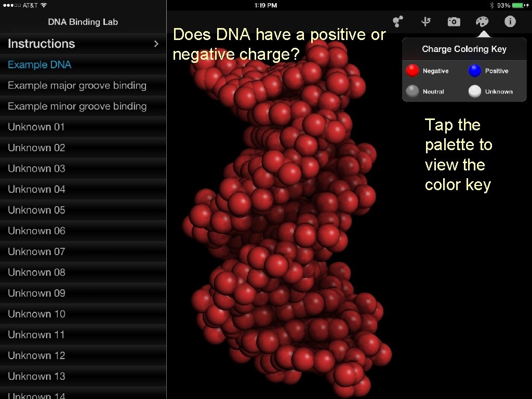Tap the blue Positive charge sphere
The width and height of the screenshot is (532, 399).
tap(473, 70)
